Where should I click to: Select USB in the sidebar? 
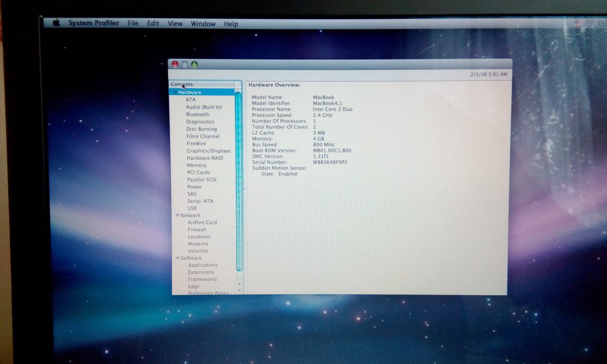192,208
